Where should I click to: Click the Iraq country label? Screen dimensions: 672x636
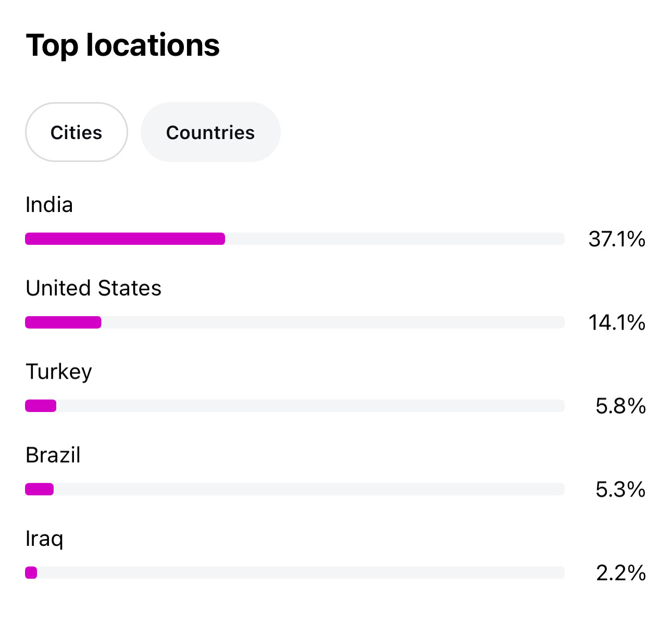click(44, 539)
